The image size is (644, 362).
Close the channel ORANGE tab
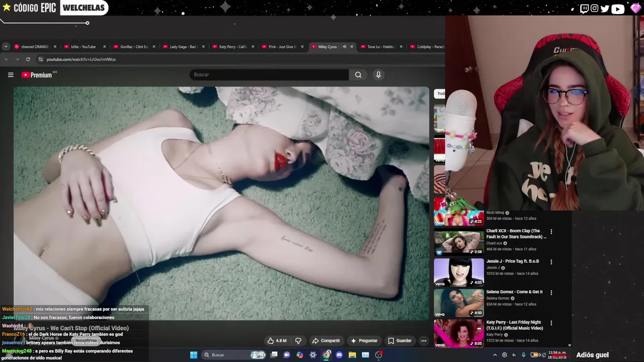pos(55,47)
